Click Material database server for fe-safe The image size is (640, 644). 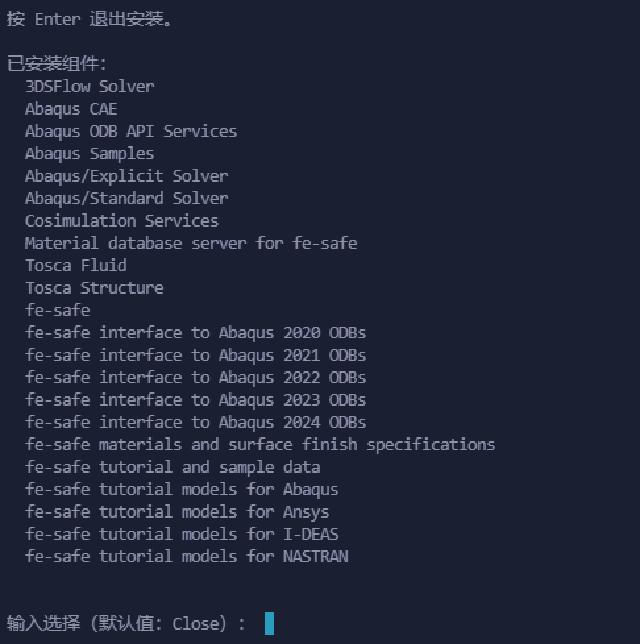[x=191, y=243]
